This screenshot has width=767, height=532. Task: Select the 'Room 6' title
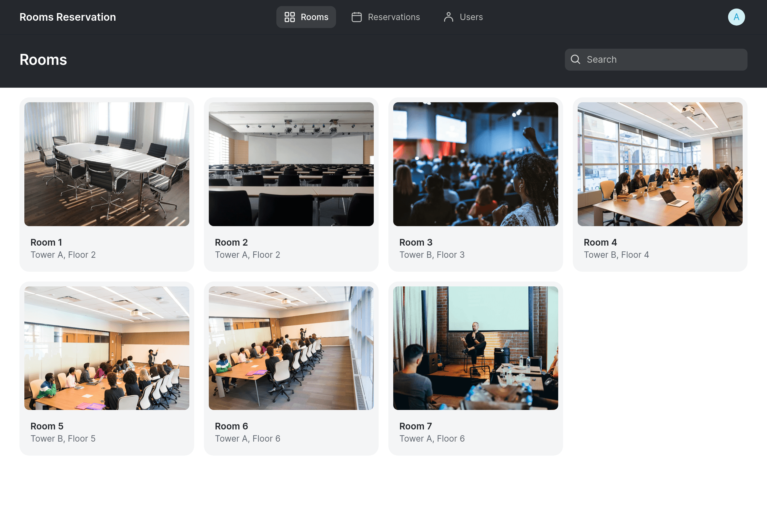pyautogui.click(x=231, y=426)
